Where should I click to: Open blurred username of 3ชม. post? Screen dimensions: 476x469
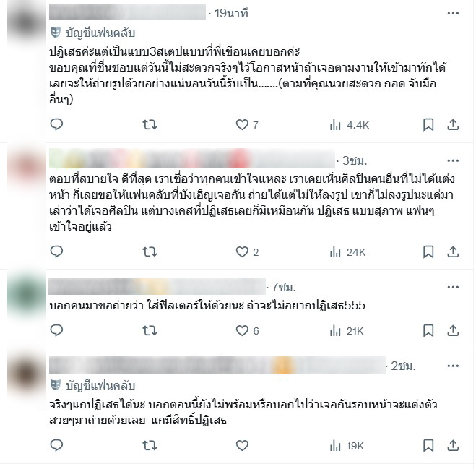192,158
